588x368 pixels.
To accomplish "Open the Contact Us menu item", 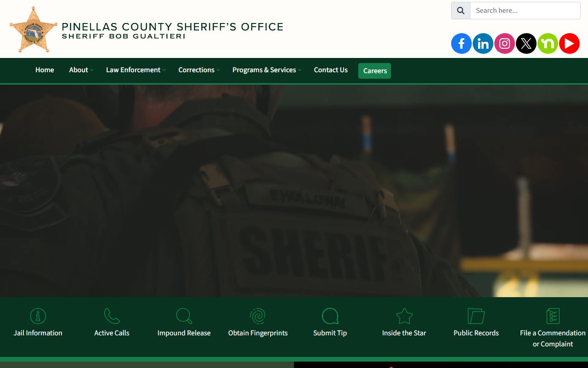I will (331, 70).
